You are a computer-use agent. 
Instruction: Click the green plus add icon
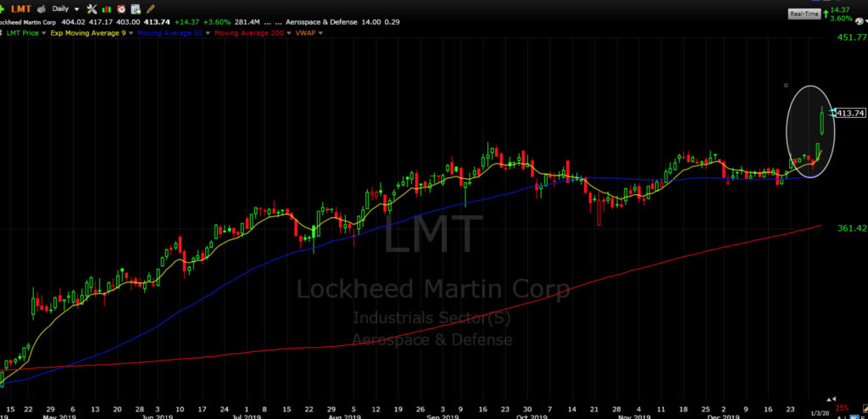coord(3,8)
